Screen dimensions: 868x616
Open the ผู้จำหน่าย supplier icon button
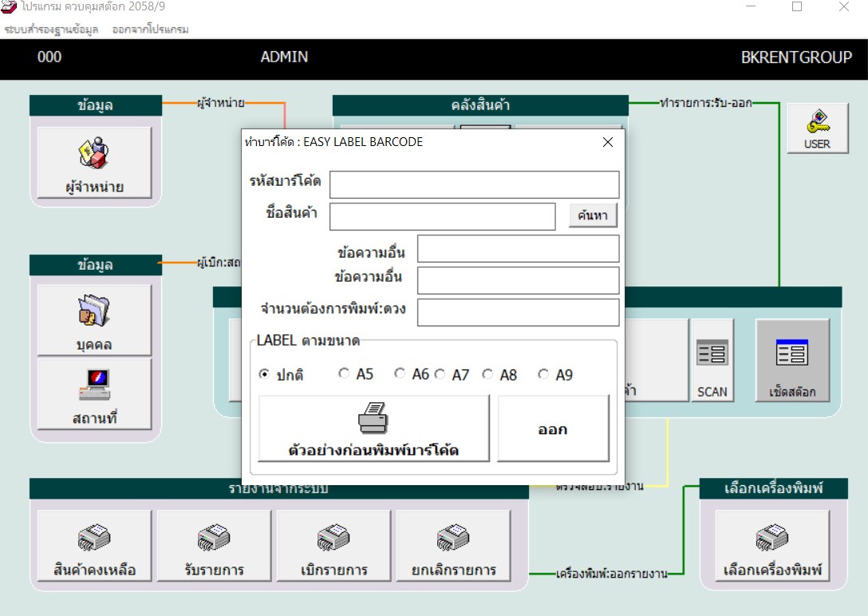coord(94,163)
